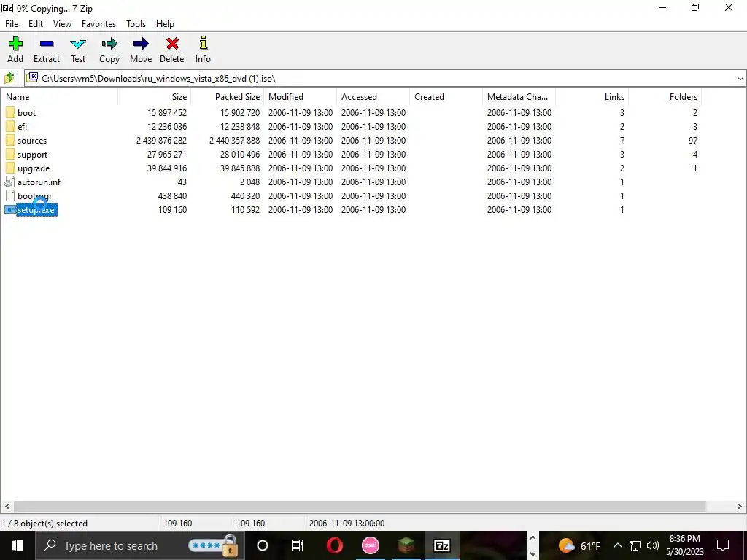Launch Opera browser from taskbar
The width and height of the screenshot is (747, 560).
(335, 545)
